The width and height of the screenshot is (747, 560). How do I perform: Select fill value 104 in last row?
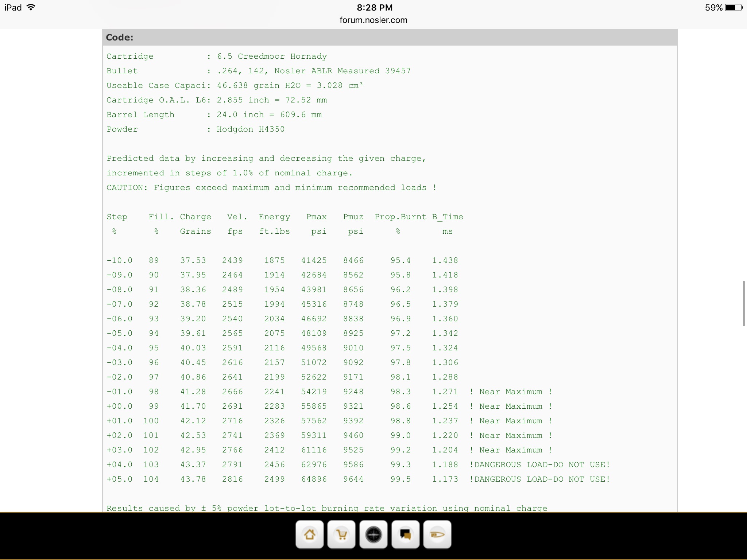[x=151, y=479]
